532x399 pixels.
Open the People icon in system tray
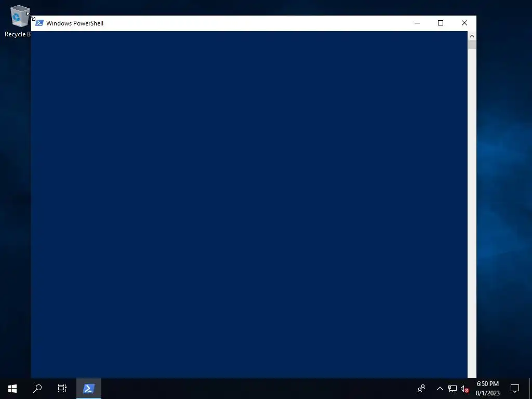pos(421,389)
